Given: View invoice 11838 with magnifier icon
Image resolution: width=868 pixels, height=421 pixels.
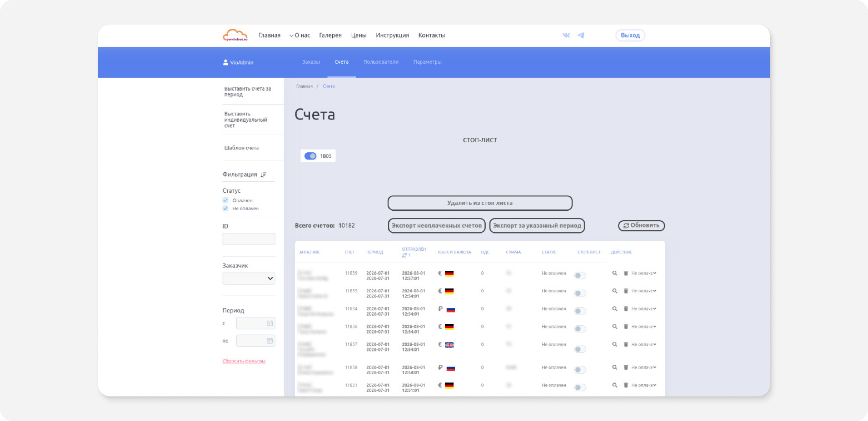Looking at the screenshot, I should 615,367.
